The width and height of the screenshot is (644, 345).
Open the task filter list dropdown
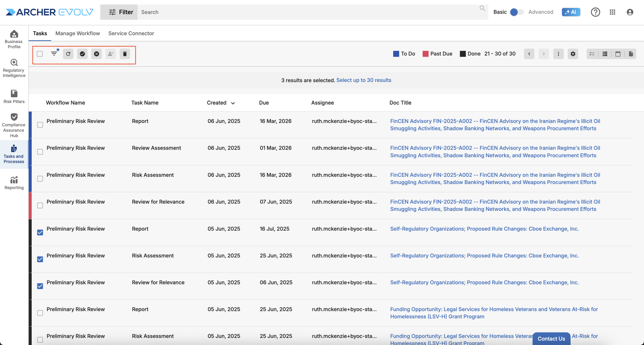click(x=54, y=54)
